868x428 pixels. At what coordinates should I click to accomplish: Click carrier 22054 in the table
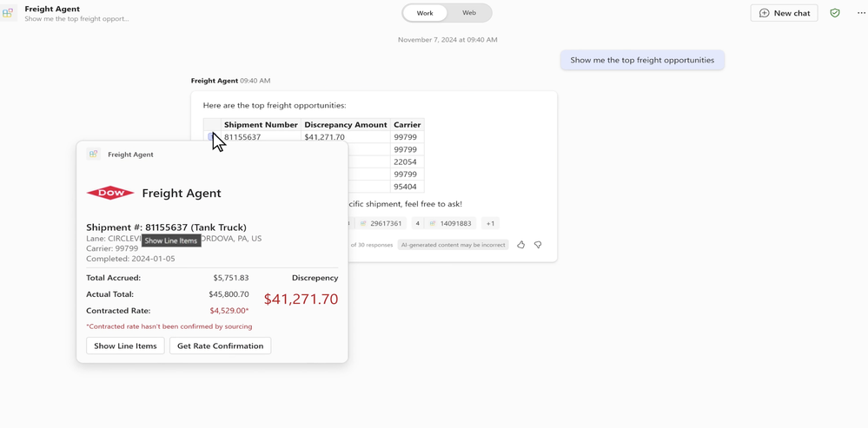point(407,162)
